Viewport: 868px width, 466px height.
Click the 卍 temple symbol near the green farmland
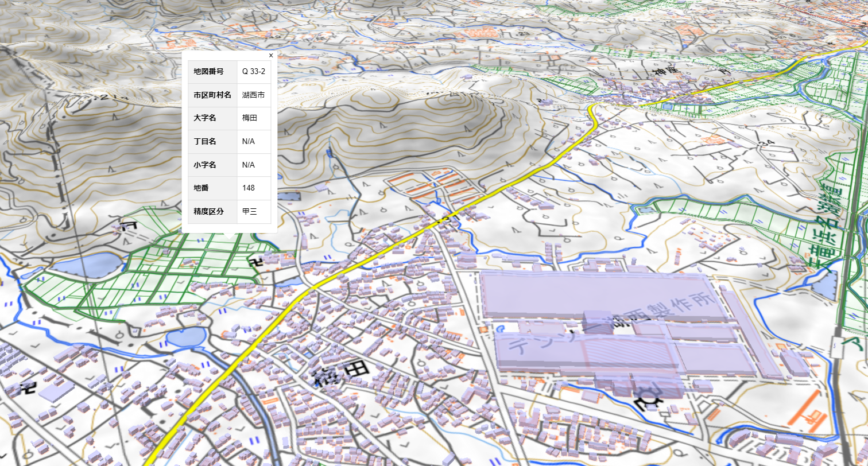[x=255, y=262]
